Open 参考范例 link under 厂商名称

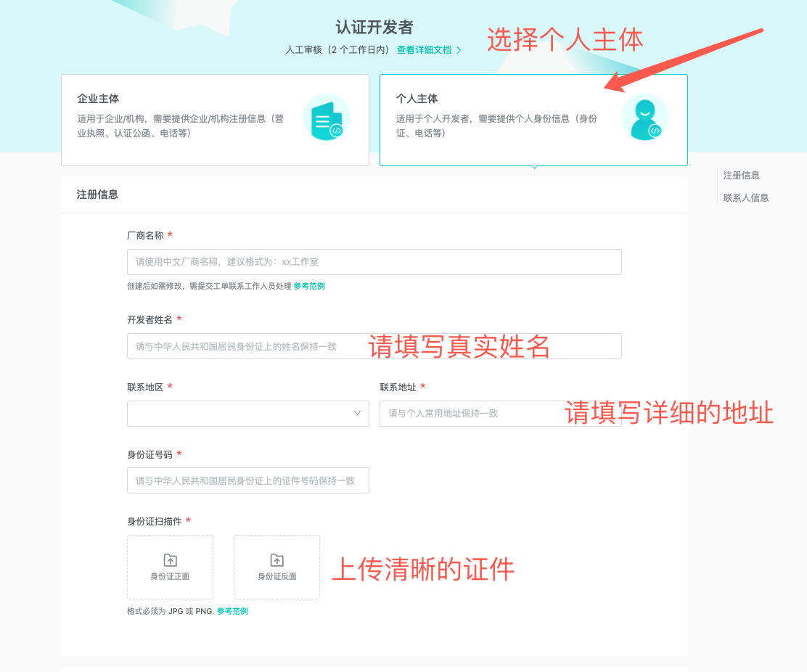[x=309, y=286]
